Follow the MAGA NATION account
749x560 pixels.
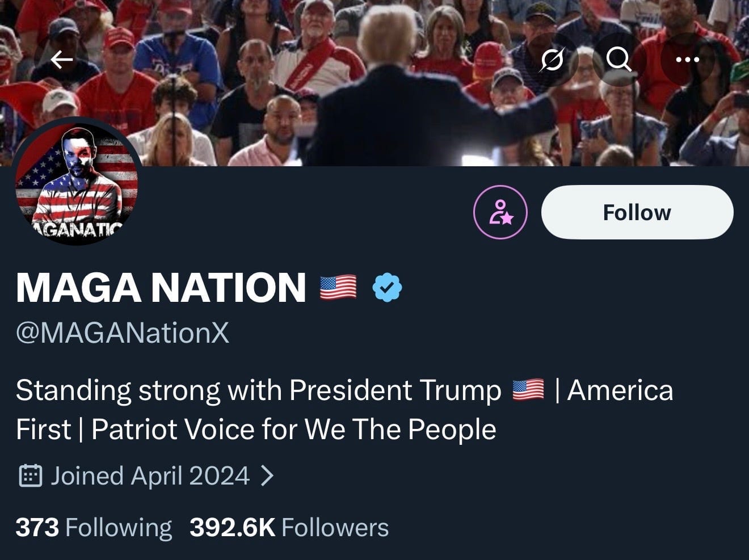pyautogui.click(x=637, y=212)
